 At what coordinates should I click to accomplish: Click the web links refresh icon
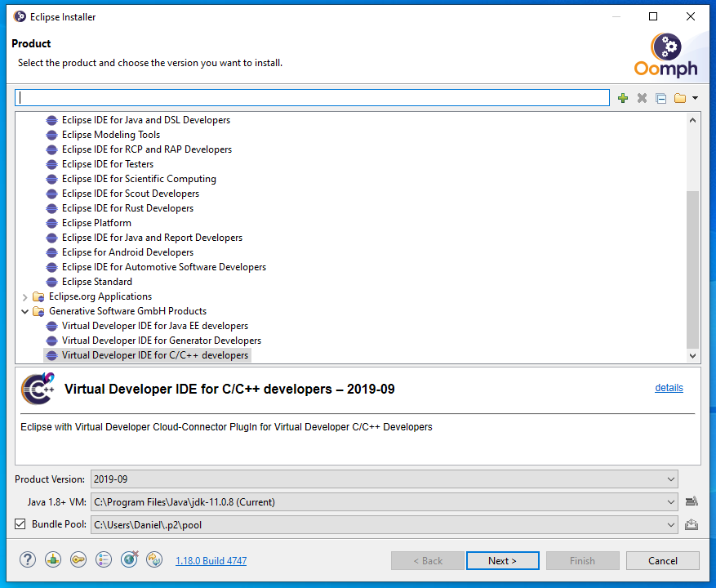click(x=154, y=559)
